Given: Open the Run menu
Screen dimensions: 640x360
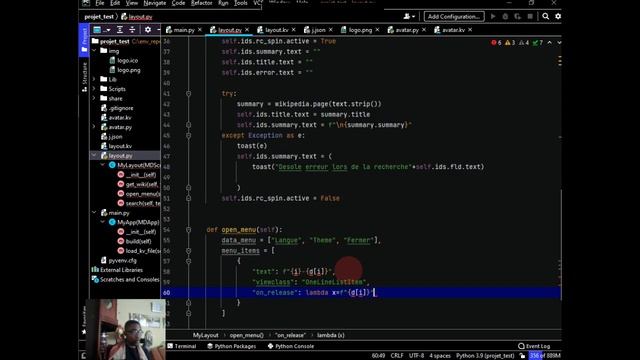Looking at the screenshot, I should [x=223, y=3].
